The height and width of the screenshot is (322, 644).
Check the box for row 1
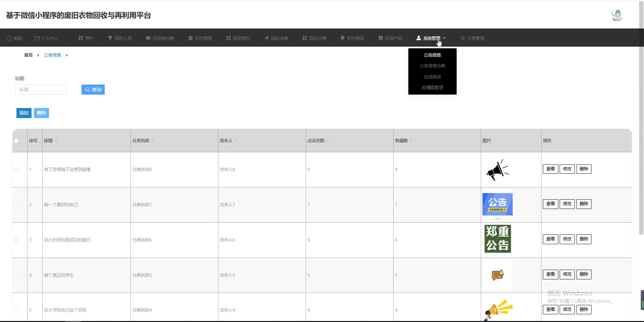point(16,170)
